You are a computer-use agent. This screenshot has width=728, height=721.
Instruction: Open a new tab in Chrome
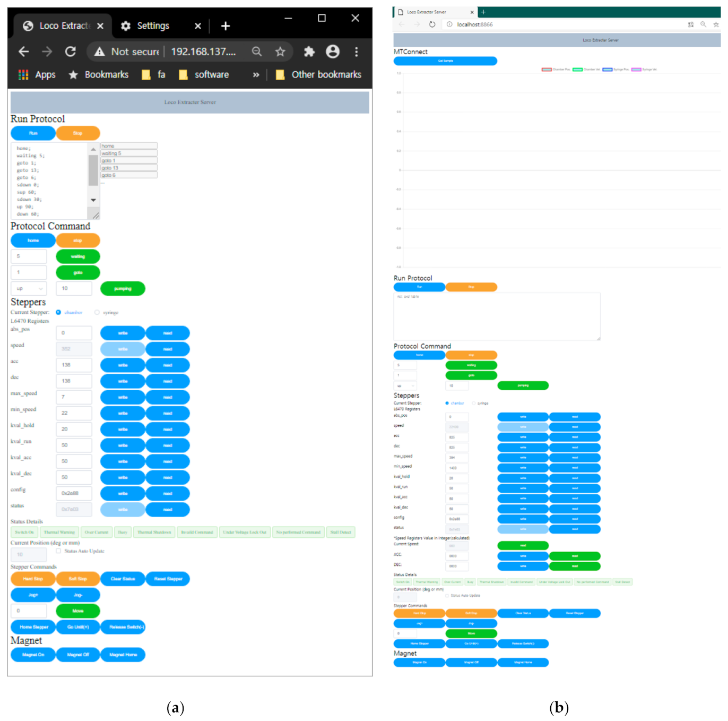226,26
